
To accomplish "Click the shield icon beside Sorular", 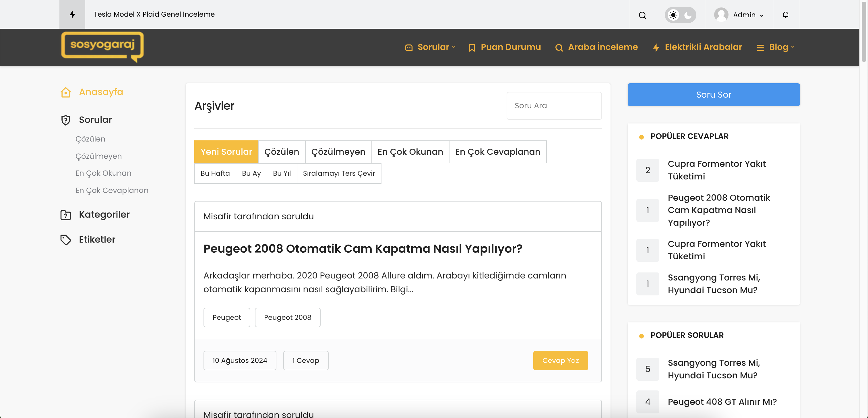I will pyautogui.click(x=66, y=120).
